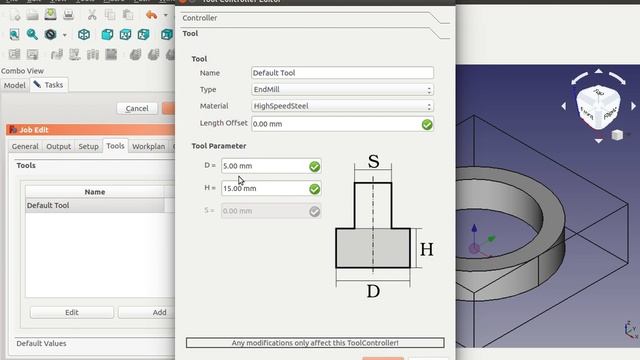The width and height of the screenshot is (640, 360).
Task: Click the Fit All view icon
Action: tap(14, 34)
